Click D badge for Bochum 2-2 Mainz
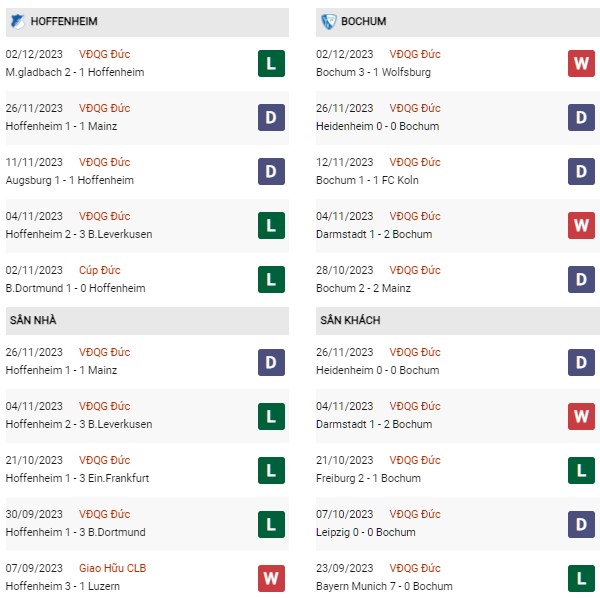 click(x=581, y=279)
